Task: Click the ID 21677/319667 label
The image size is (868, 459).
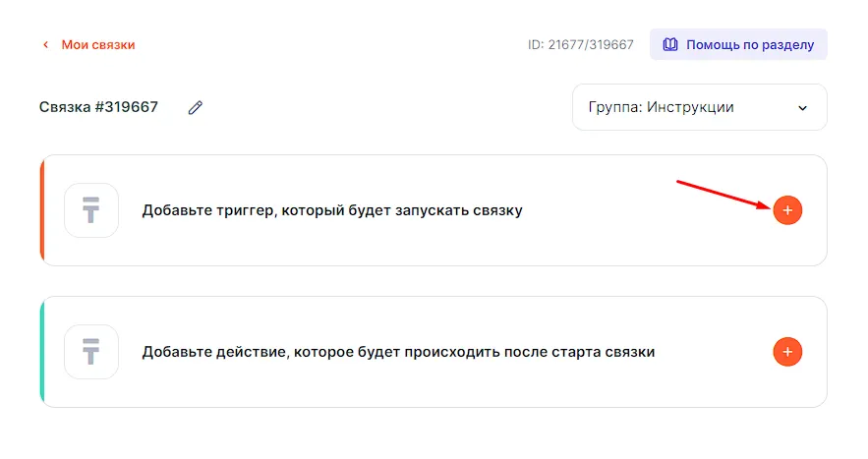Action: [x=580, y=45]
